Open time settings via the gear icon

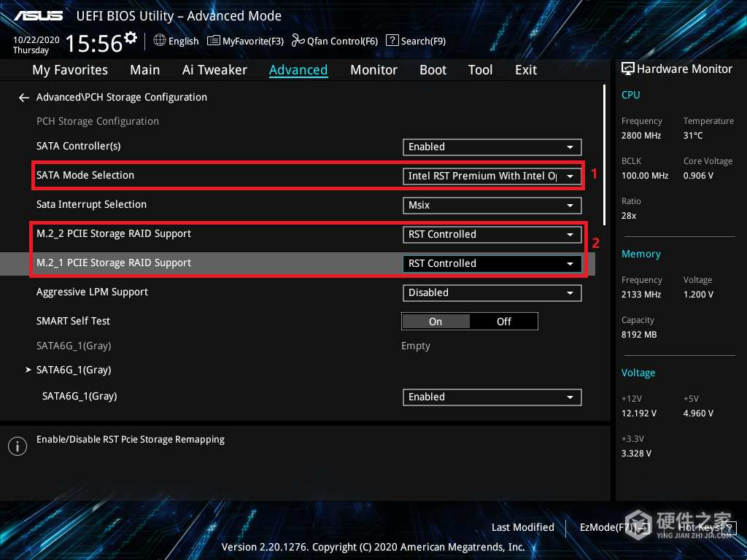coord(130,37)
